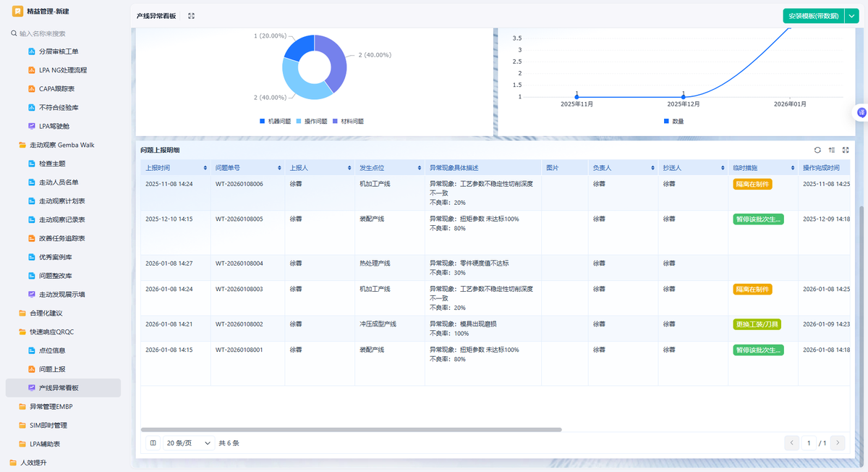868x472 pixels.
Task: Click the floating purple widget on right edge
Action: point(861,112)
